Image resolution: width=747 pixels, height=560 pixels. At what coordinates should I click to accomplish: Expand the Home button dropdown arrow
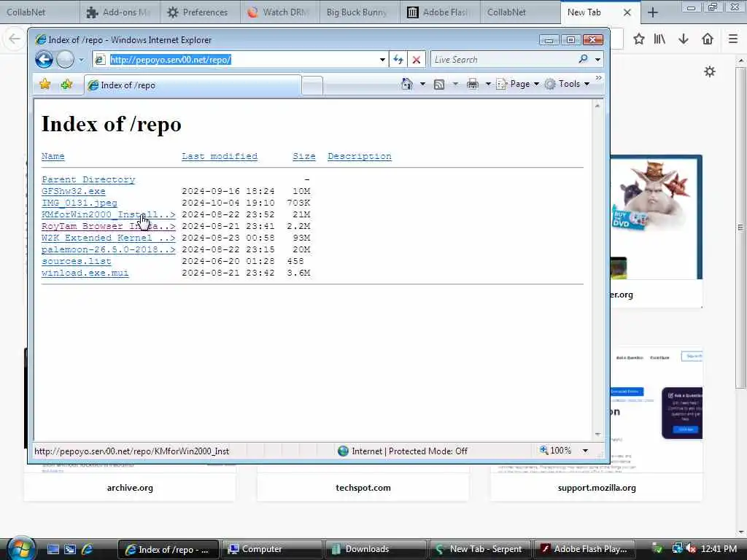422,85
